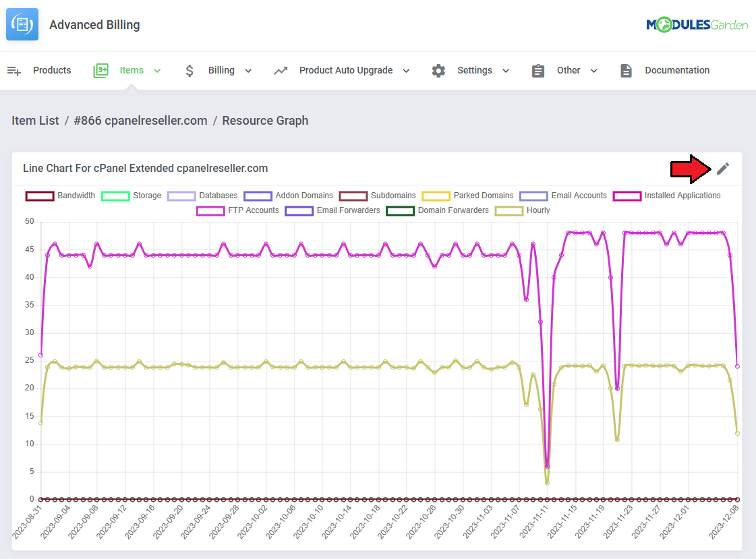Expand the Billing dropdown chevron

248,71
